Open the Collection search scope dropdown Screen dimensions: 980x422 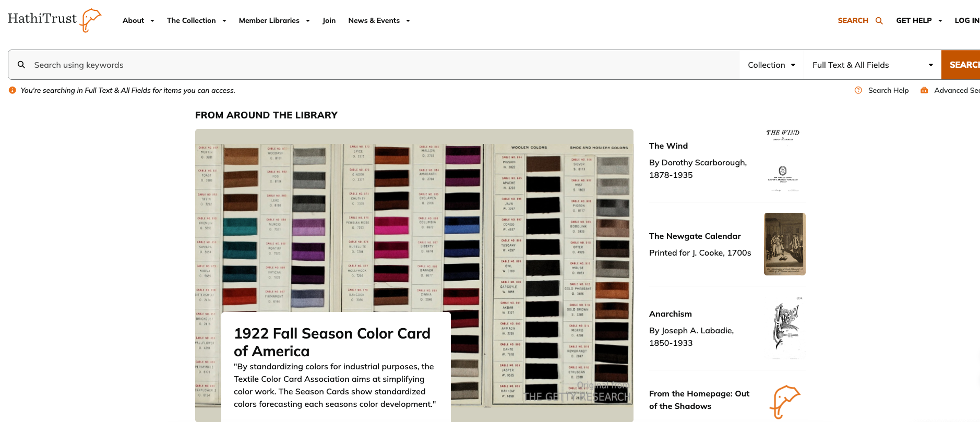click(771, 65)
